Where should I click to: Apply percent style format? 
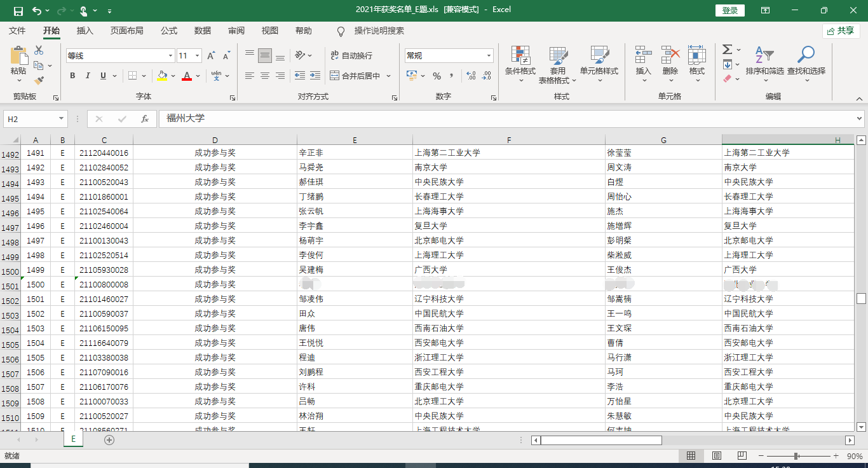coord(437,76)
